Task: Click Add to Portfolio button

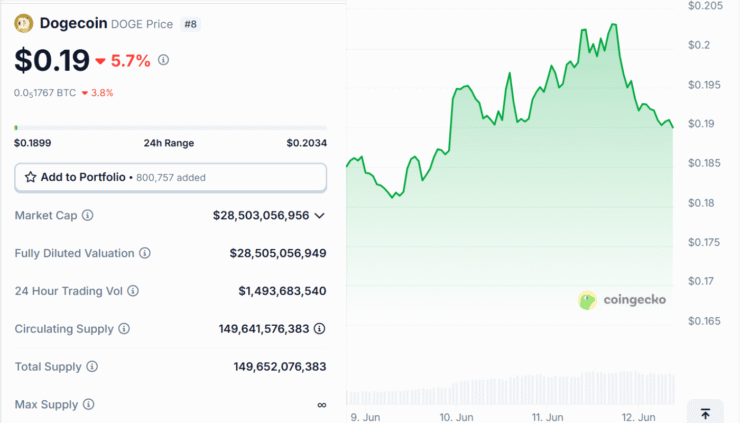Action: click(170, 178)
